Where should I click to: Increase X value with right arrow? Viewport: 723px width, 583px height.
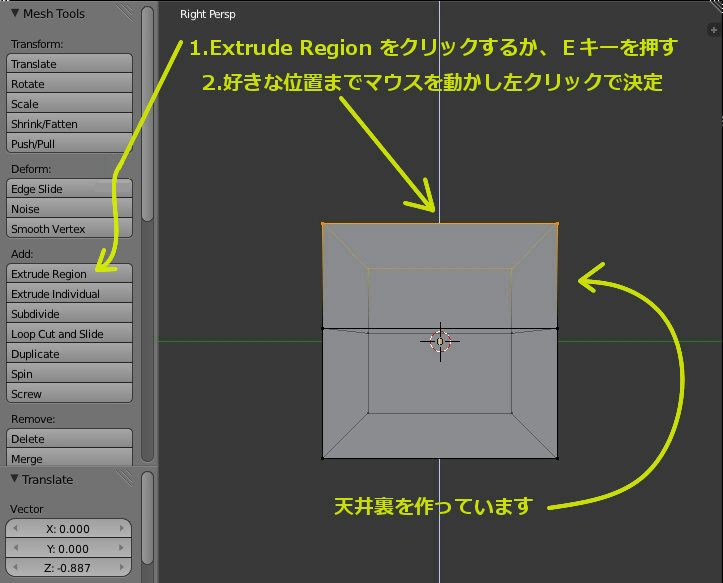pyautogui.click(x=122, y=529)
